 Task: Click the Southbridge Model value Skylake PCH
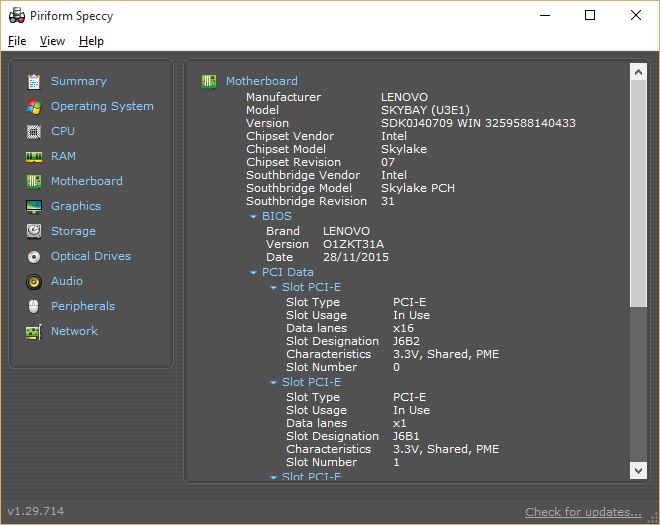[418, 188]
